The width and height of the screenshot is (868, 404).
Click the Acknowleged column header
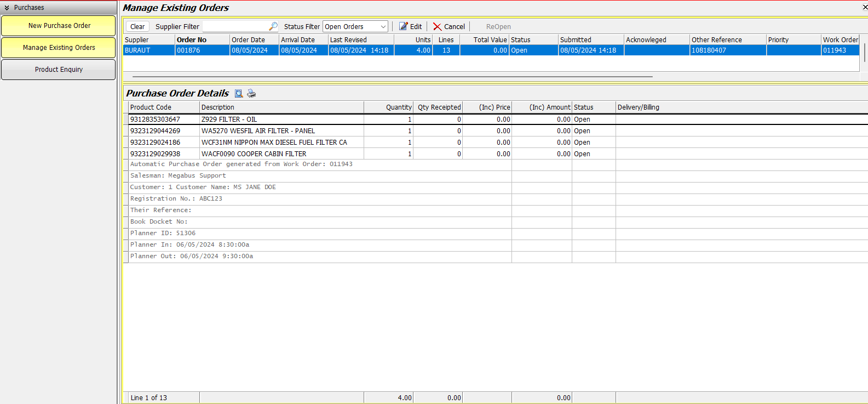pos(657,39)
